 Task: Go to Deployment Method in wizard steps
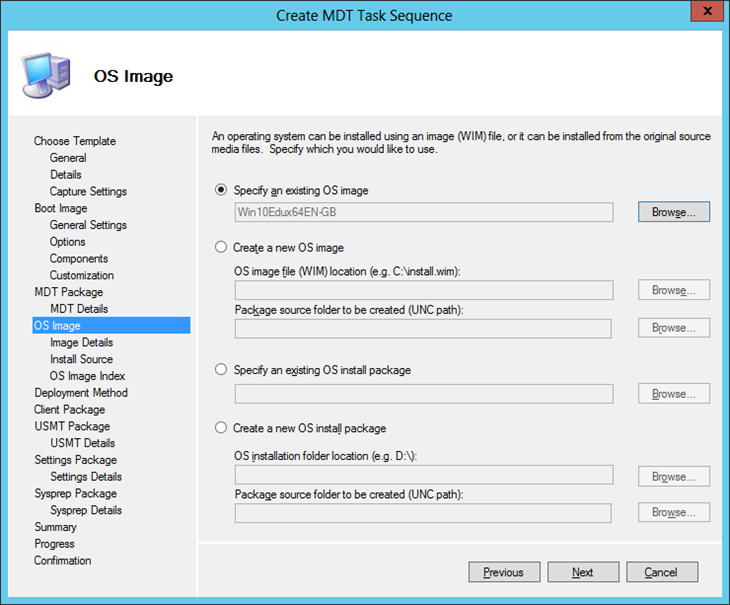81,393
